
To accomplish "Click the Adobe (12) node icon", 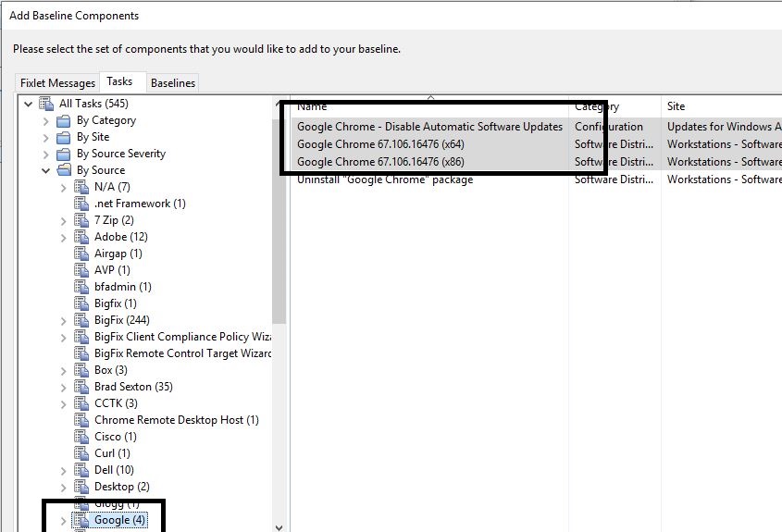I will click(x=81, y=237).
